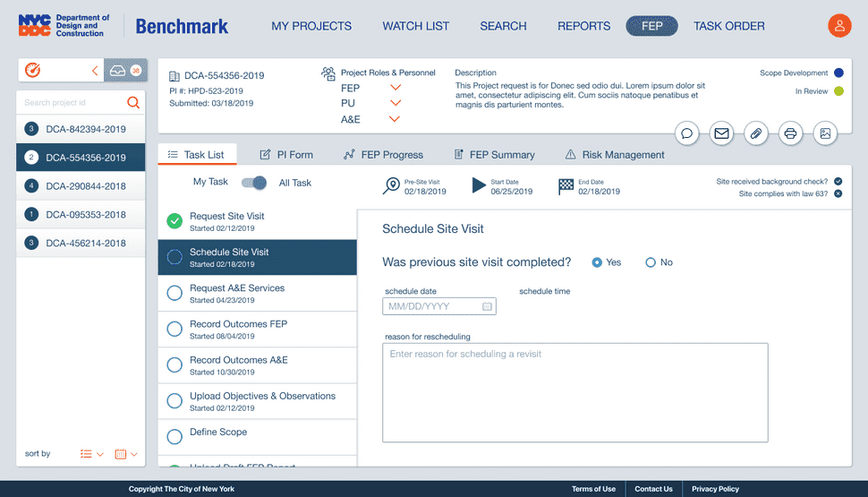This screenshot has height=497, width=868.
Task: Open the sort by list dropdown
Action: (x=92, y=454)
